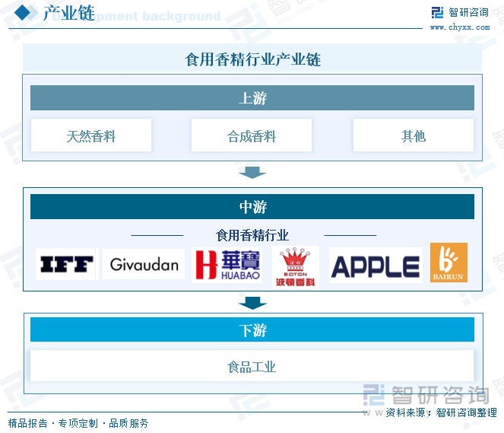The image size is (504, 433).
Task: Click the 食用香精行业 subheading in 中游
Action: point(252,235)
